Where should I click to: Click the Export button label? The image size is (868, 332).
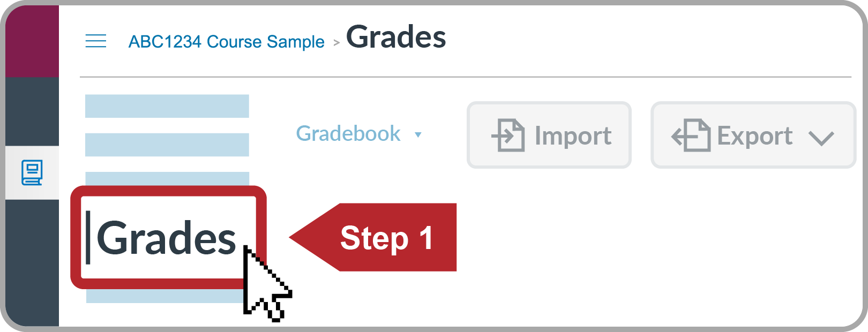(755, 135)
